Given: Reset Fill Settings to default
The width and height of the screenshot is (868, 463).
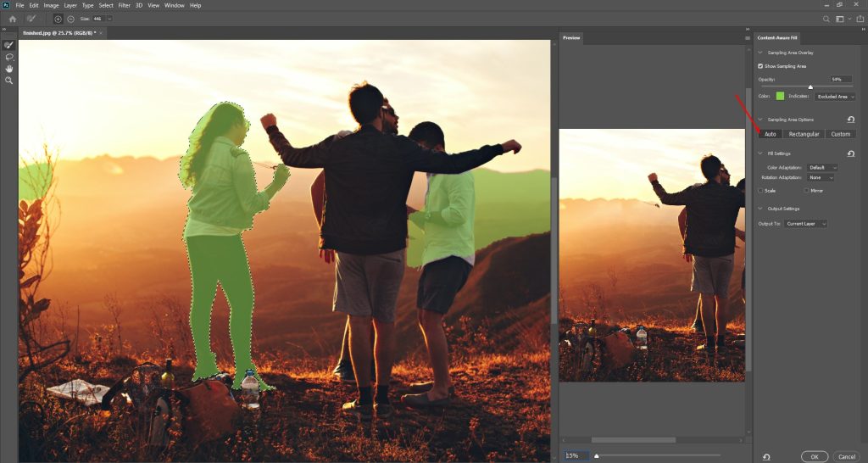Looking at the screenshot, I should click(x=851, y=153).
